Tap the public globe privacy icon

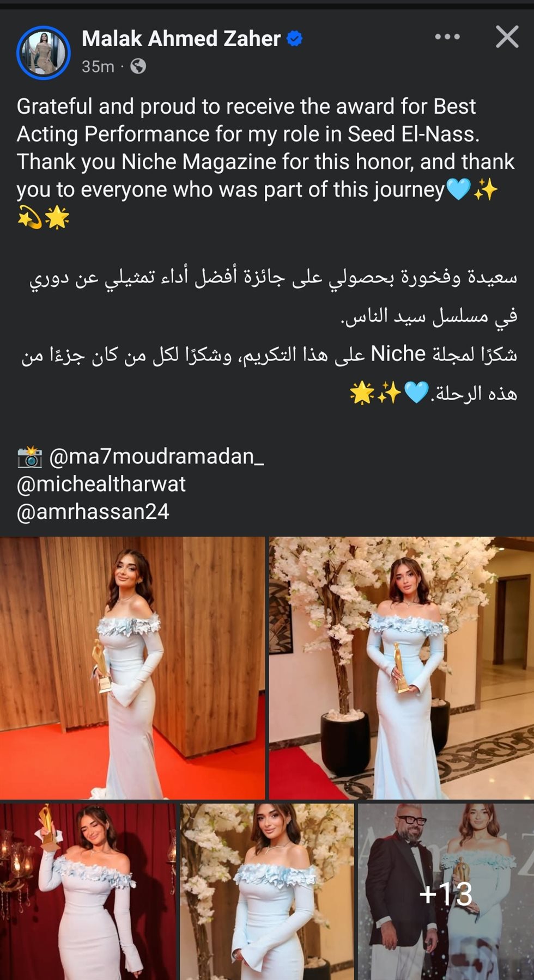(138, 66)
